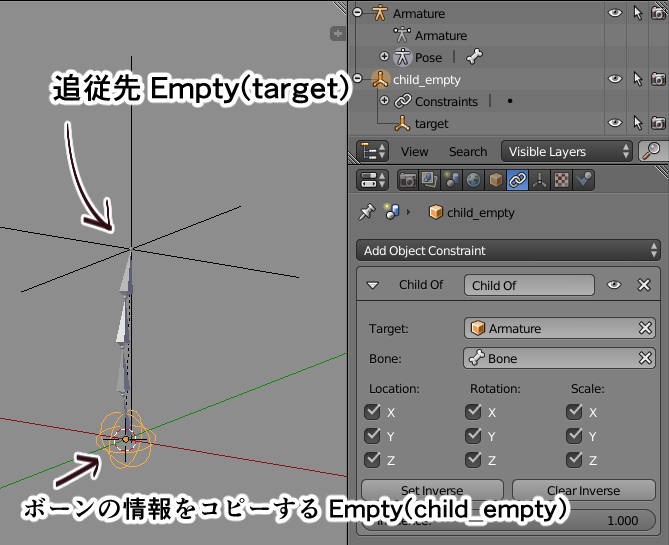Image resolution: width=669 pixels, height=545 pixels.
Task: Edit the Child Of constraint name field
Action: coord(529,285)
